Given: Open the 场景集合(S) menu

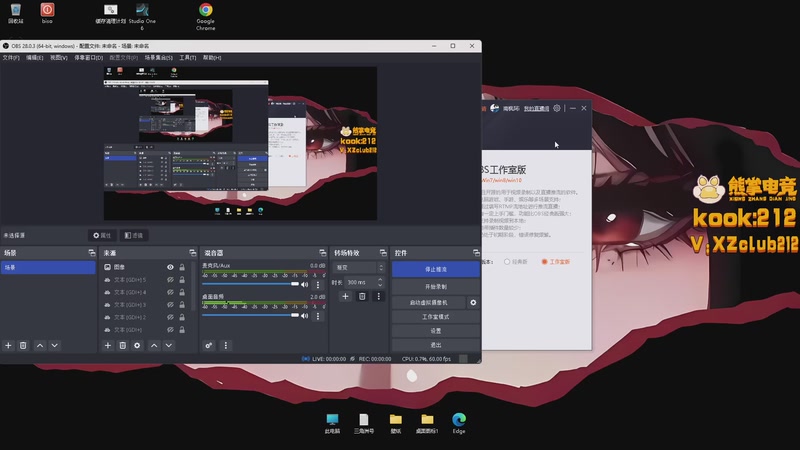Looking at the screenshot, I should [159, 58].
